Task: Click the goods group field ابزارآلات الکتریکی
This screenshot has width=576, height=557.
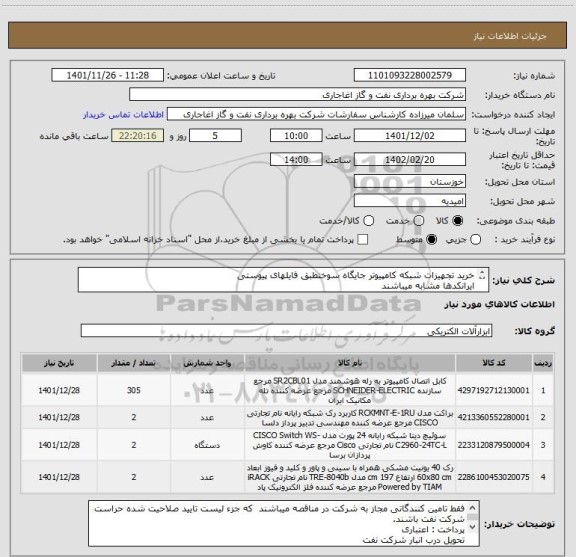Action: coord(286,331)
